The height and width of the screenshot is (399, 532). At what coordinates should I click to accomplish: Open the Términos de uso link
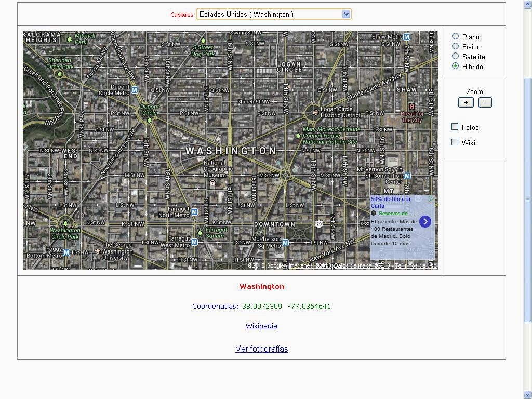pos(416,265)
